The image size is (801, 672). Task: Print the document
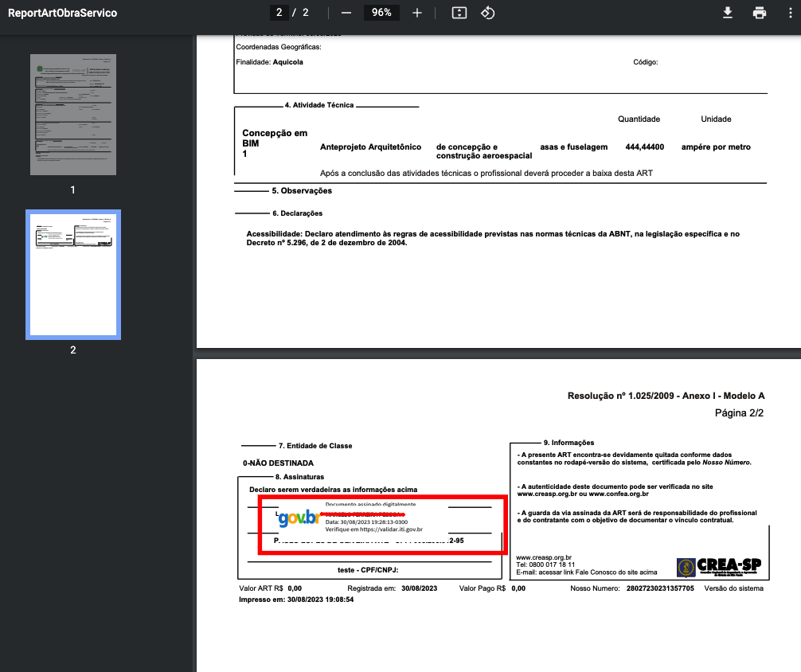(759, 13)
